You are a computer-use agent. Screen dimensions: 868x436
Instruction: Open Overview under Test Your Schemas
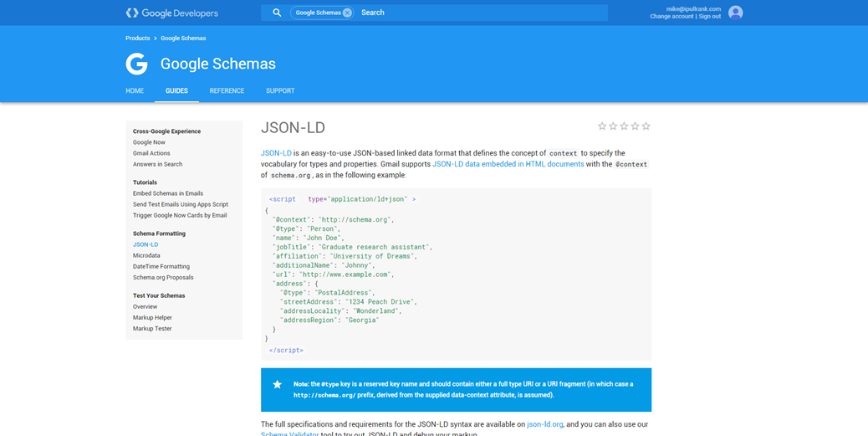click(x=145, y=307)
